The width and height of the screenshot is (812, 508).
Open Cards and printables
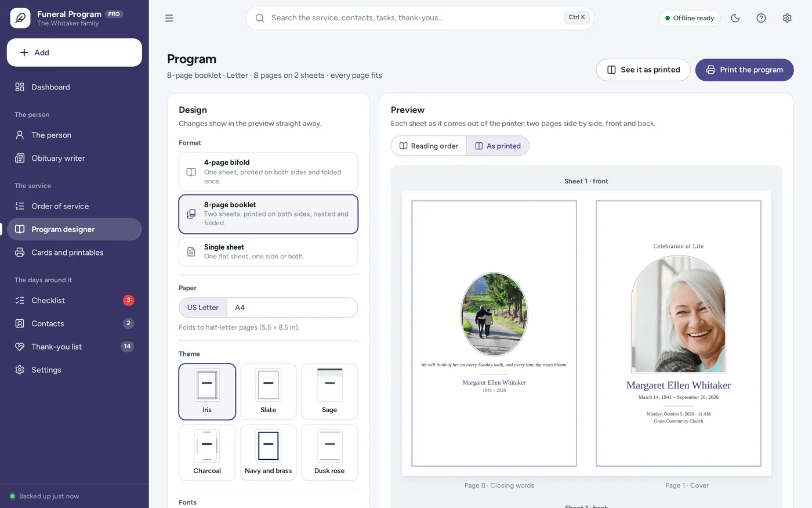[74, 253]
